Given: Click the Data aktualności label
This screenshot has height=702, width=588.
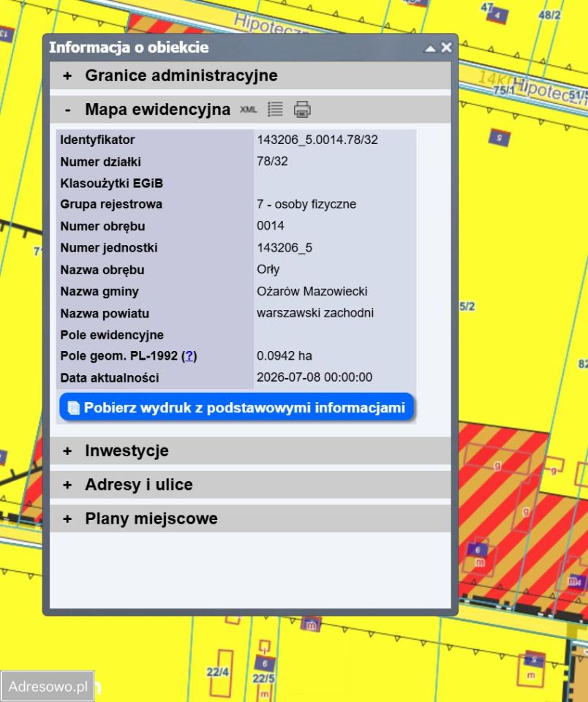Looking at the screenshot, I should (x=110, y=378).
